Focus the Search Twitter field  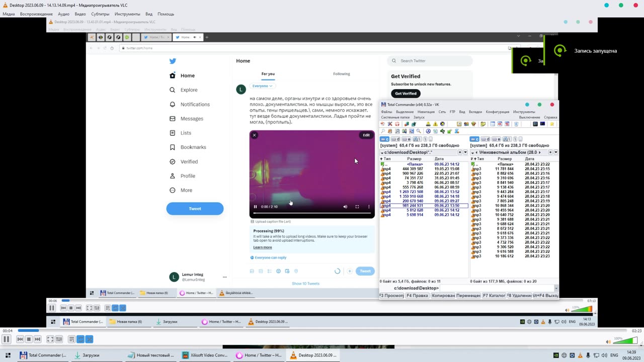[430, 61]
